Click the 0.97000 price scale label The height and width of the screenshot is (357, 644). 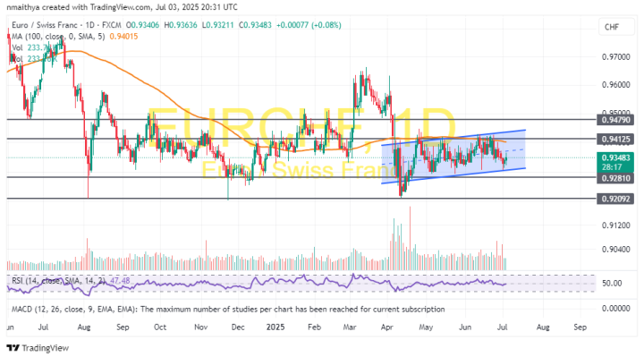tap(615, 57)
